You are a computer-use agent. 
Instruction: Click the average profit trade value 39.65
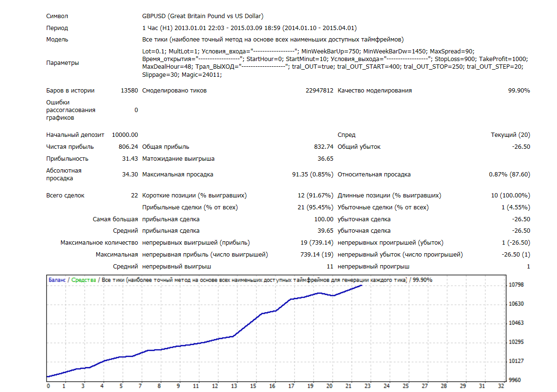[x=325, y=231]
